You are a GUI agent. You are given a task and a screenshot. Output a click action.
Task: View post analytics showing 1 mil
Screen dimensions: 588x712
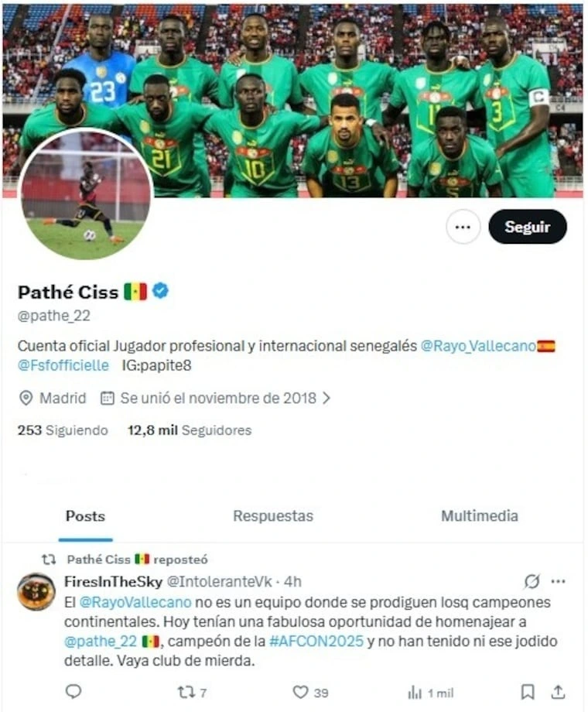430,693
